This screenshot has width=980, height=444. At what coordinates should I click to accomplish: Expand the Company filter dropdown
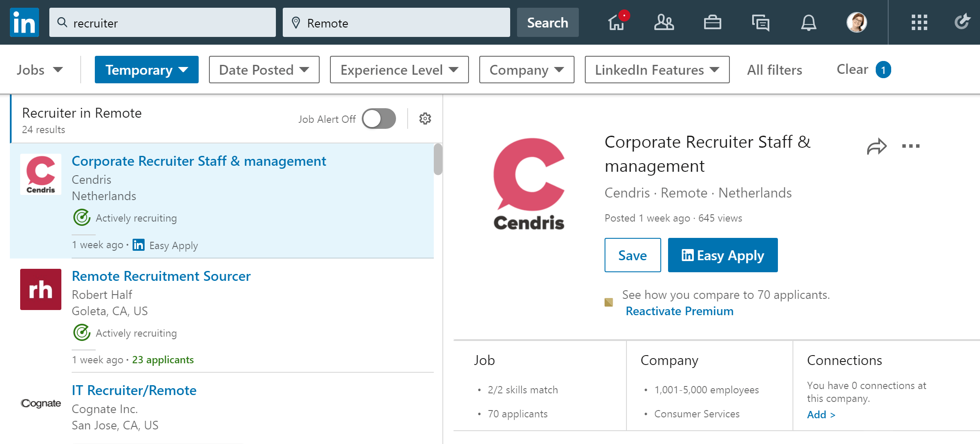point(526,70)
